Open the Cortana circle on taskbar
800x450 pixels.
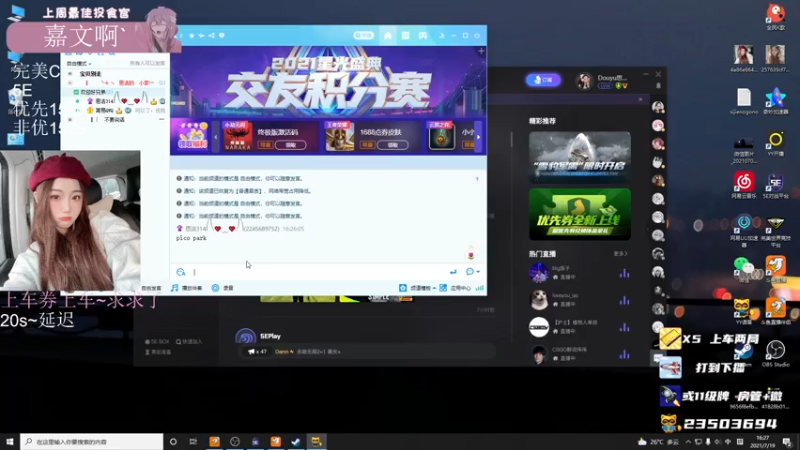[x=173, y=441]
